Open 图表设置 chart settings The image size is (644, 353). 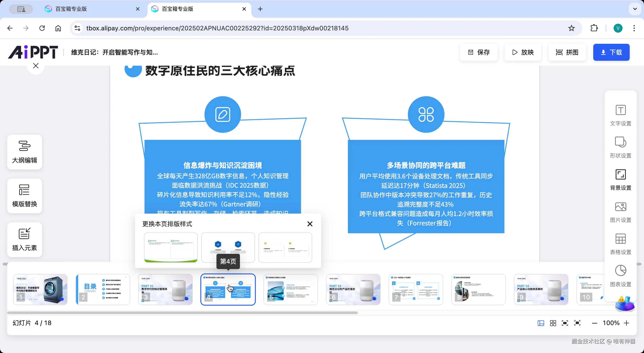point(620,276)
